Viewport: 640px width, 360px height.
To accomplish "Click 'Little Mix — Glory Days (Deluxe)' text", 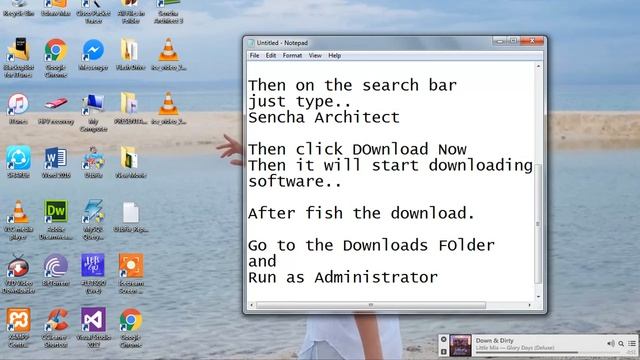I will click(x=515, y=348).
